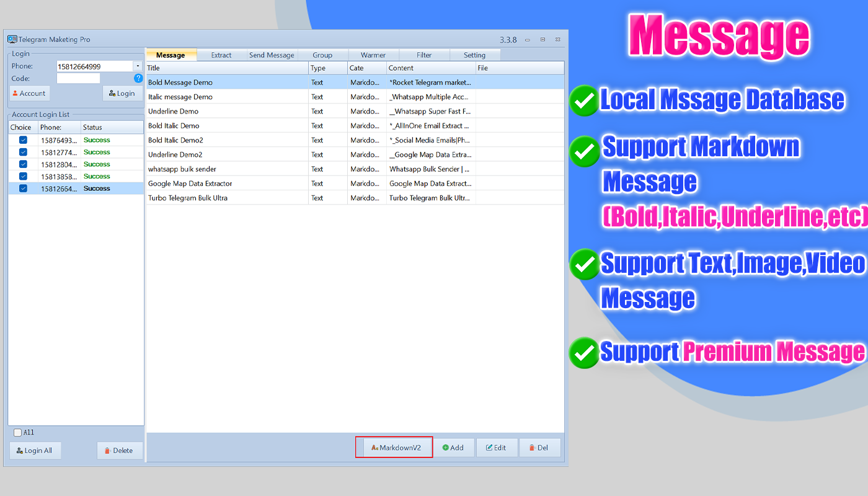Sort messages by Type column header
The height and width of the screenshot is (496, 868).
pyautogui.click(x=327, y=68)
